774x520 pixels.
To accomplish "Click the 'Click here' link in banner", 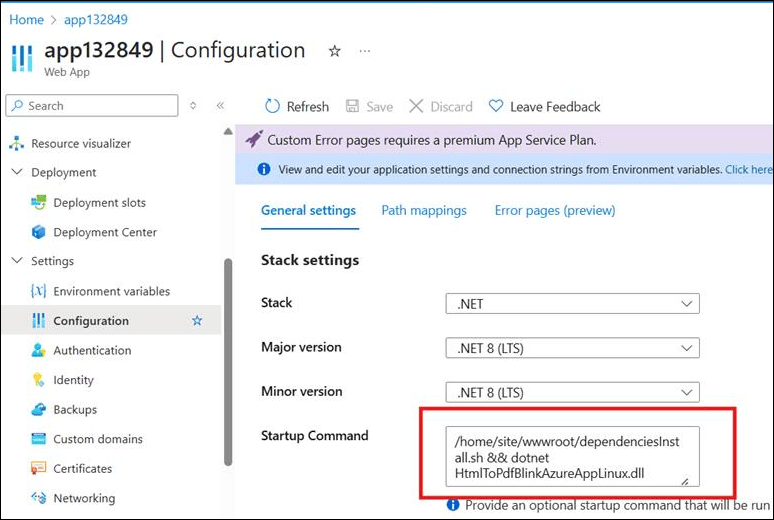I will coord(748,169).
